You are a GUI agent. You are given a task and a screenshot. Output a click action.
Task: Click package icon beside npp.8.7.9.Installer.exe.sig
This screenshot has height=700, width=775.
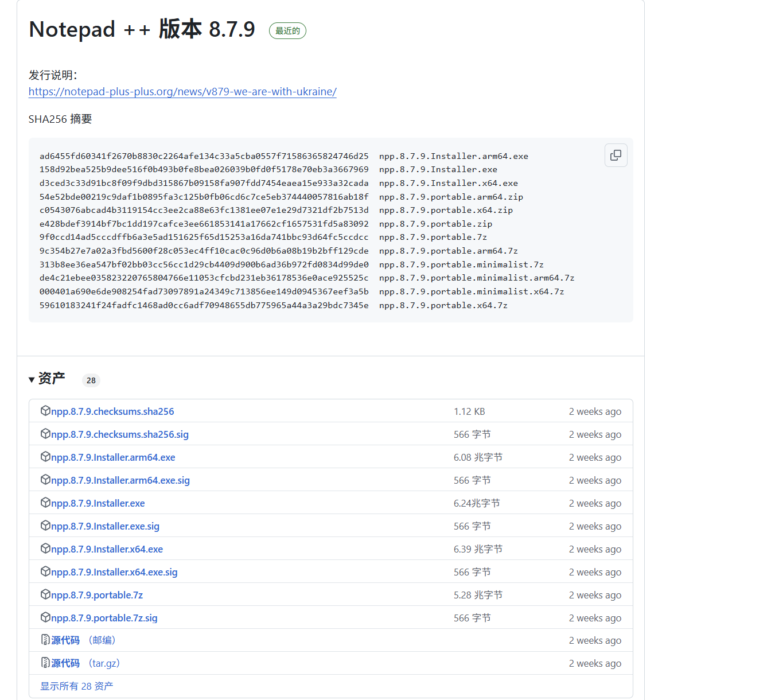click(x=45, y=526)
